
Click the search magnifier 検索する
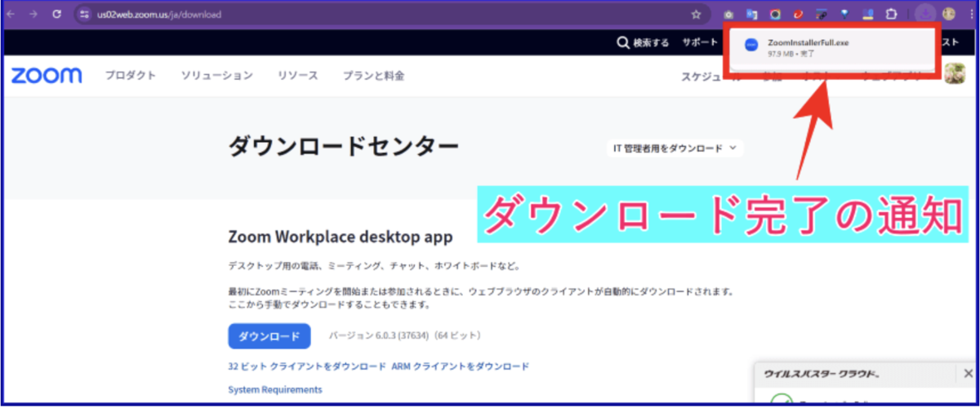click(643, 42)
